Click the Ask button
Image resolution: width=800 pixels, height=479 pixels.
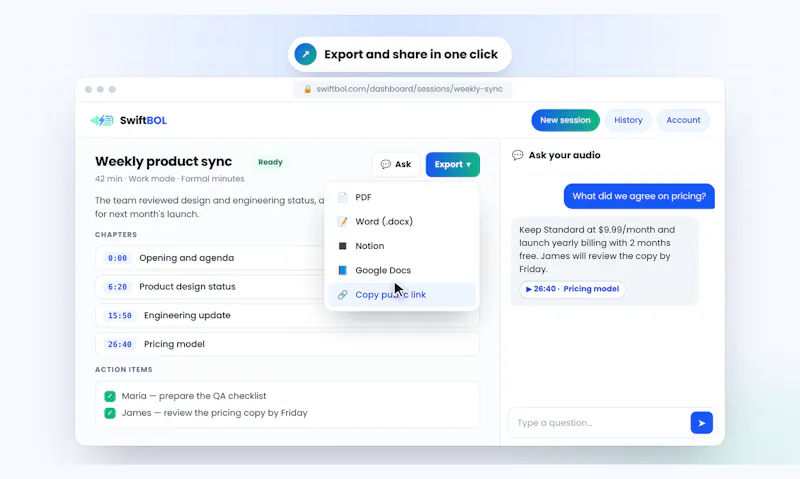click(396, 164)
